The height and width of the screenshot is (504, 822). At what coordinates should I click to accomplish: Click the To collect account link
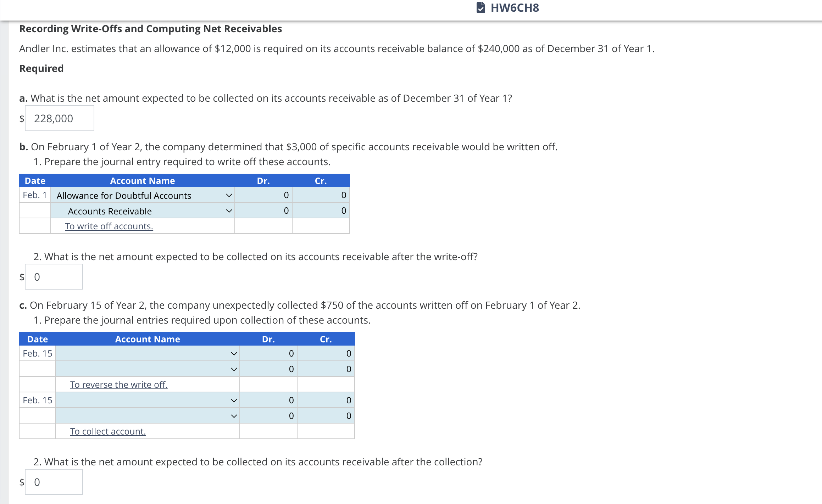tap(107, 431)
